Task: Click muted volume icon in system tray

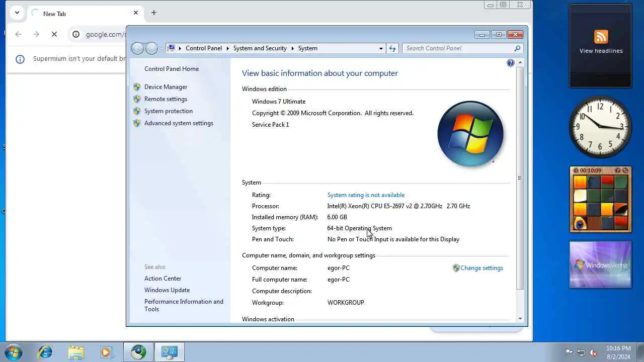Action: point(593,352)
